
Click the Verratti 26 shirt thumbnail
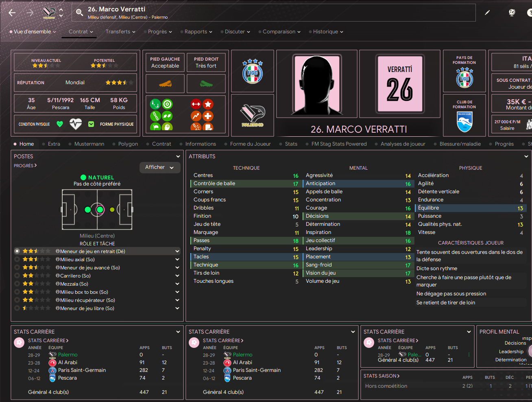click(400, 84)
